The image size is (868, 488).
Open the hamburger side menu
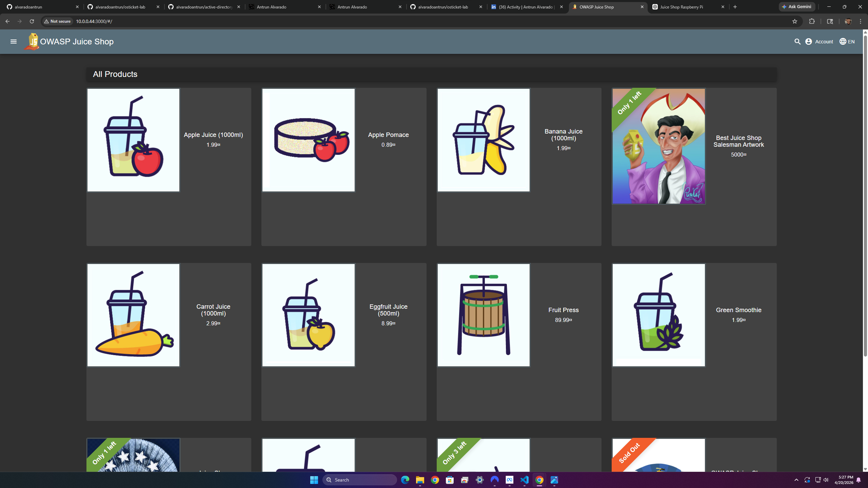[14, 41]
